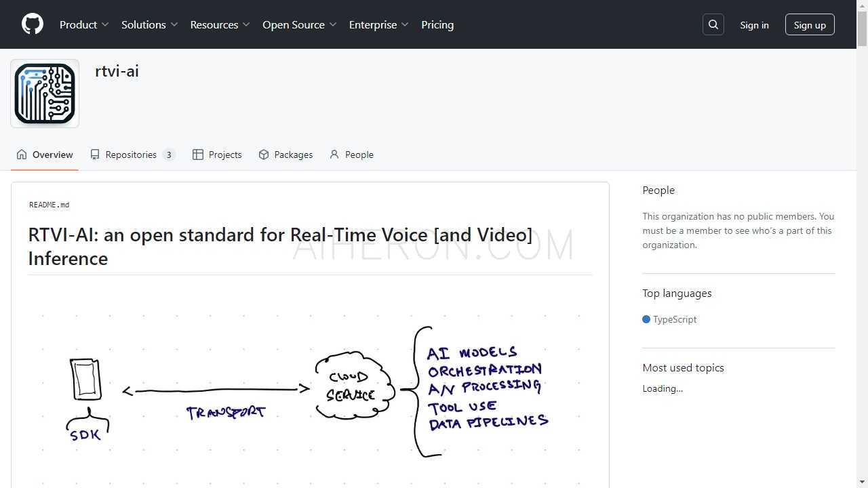This screenshot has width=868, height=488.
Task: Click the Packages cube icon
Action: (264, 155)
